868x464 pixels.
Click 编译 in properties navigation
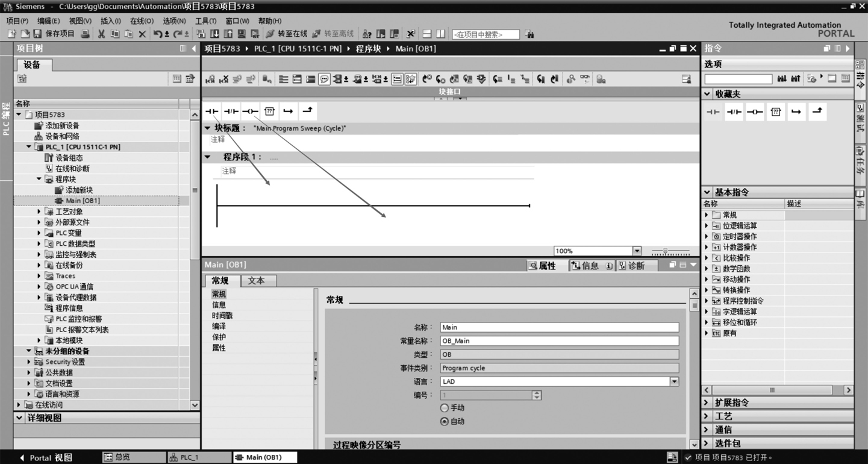[x=219, y=327]
